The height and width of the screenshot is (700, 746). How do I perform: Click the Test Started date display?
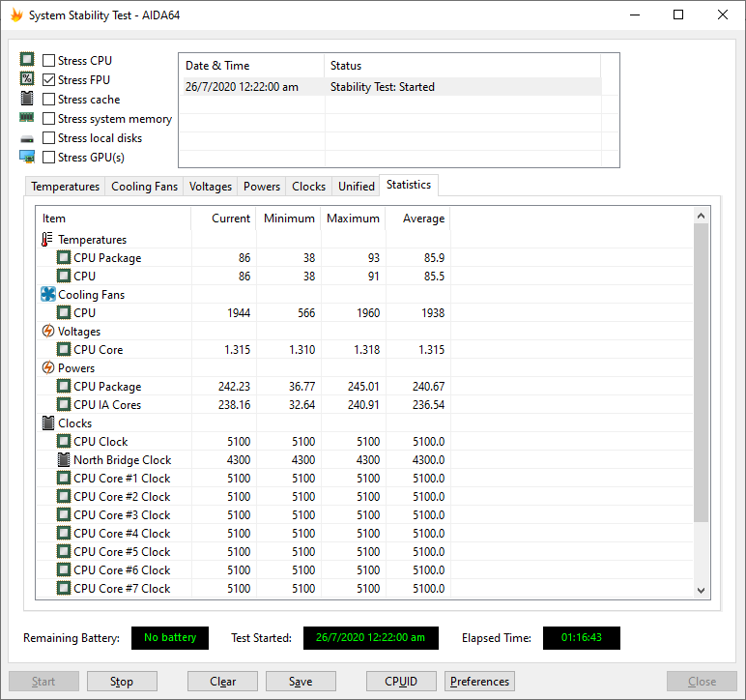point(371,638)
